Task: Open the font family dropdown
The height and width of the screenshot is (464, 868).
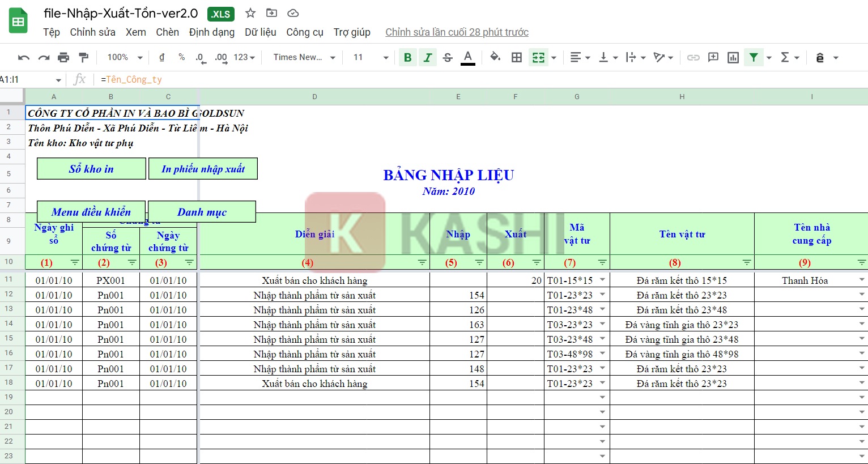Action: 303,57
